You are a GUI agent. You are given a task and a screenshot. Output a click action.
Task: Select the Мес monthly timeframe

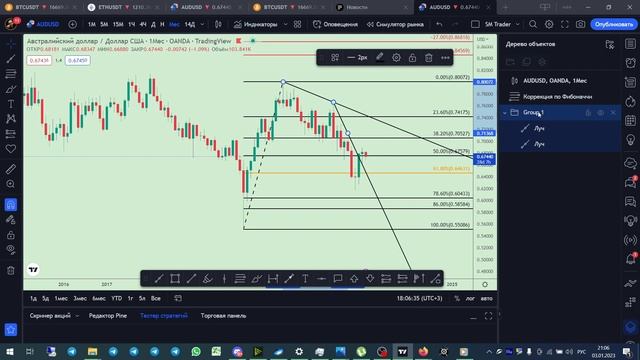(174, 24)
